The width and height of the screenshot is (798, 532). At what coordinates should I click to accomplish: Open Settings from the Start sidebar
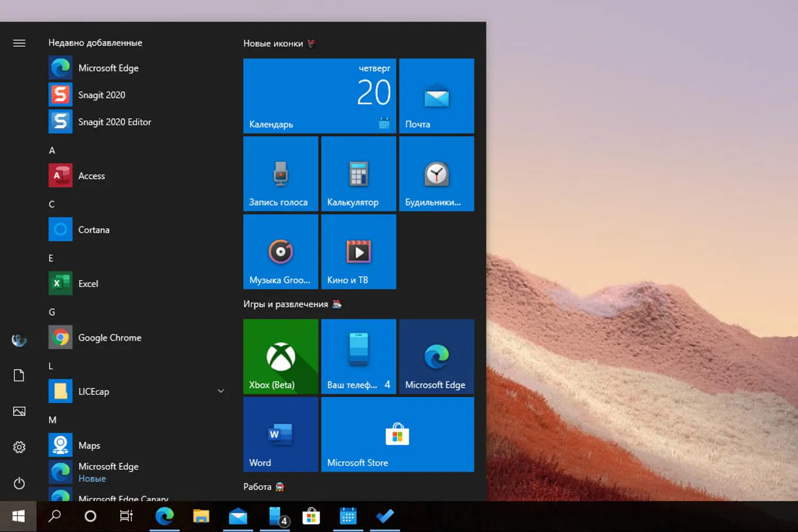pyautogui.click(x=19, y=447)
